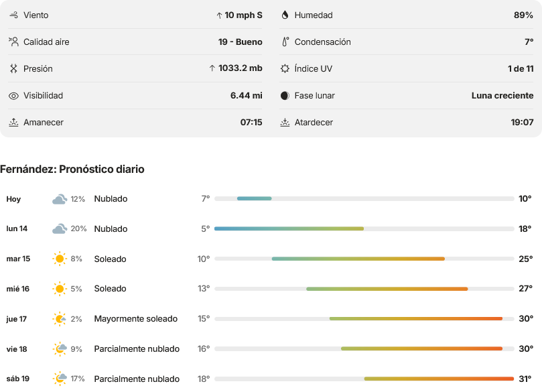Image resolution: width=542 pixels, height=392 pixels.
Task: Click the eye icon beside Visibilidad
Action: click(x=13, y=96)
